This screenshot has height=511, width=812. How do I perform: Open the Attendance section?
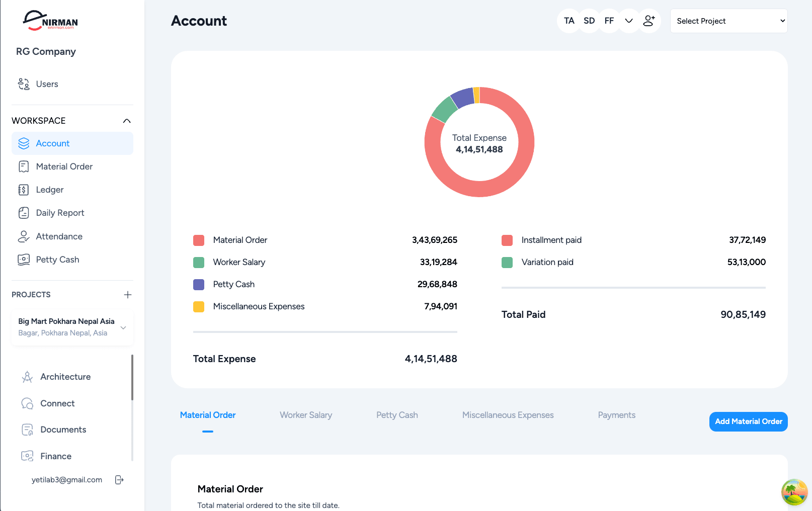(x=59, y=236)
